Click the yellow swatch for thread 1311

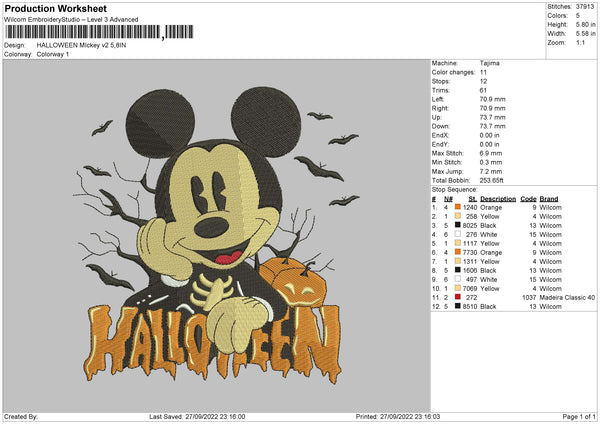pyautogui.click(x=457, y=261)
